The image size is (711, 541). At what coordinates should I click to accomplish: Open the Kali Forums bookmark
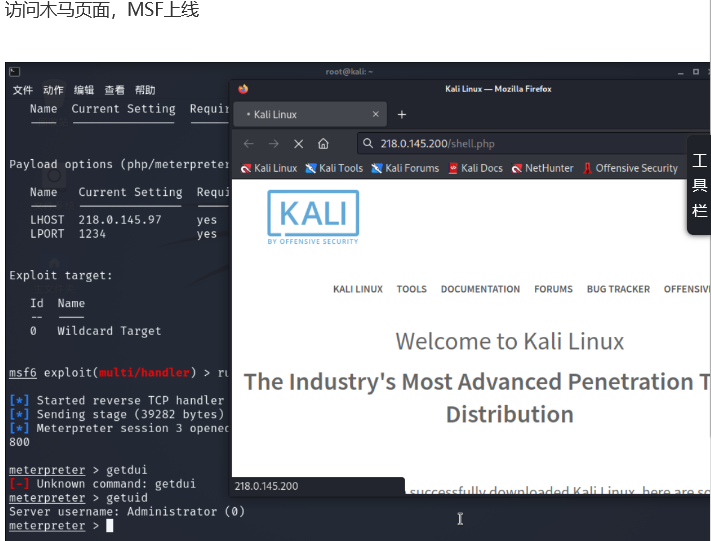tap(405, 168)
